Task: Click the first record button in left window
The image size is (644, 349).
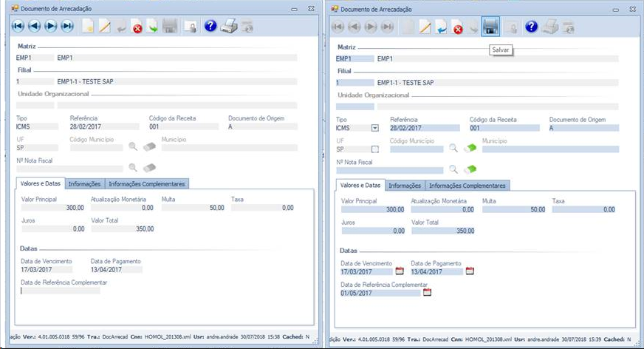Action: [18, 27]
